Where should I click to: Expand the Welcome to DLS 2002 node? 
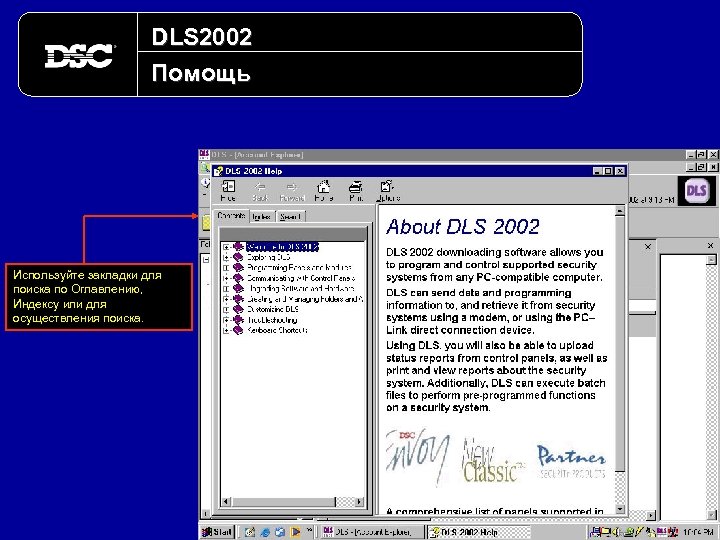click(x=226, y=247)
